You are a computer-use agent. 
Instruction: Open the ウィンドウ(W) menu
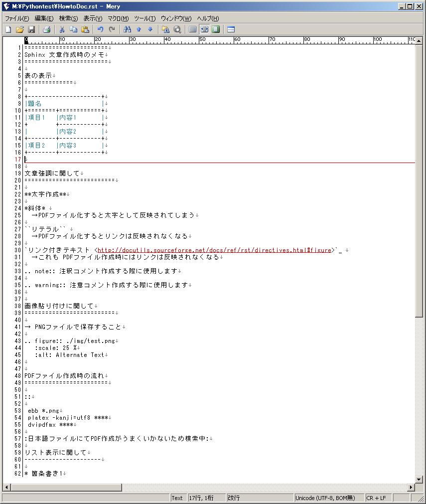[176, 18]
